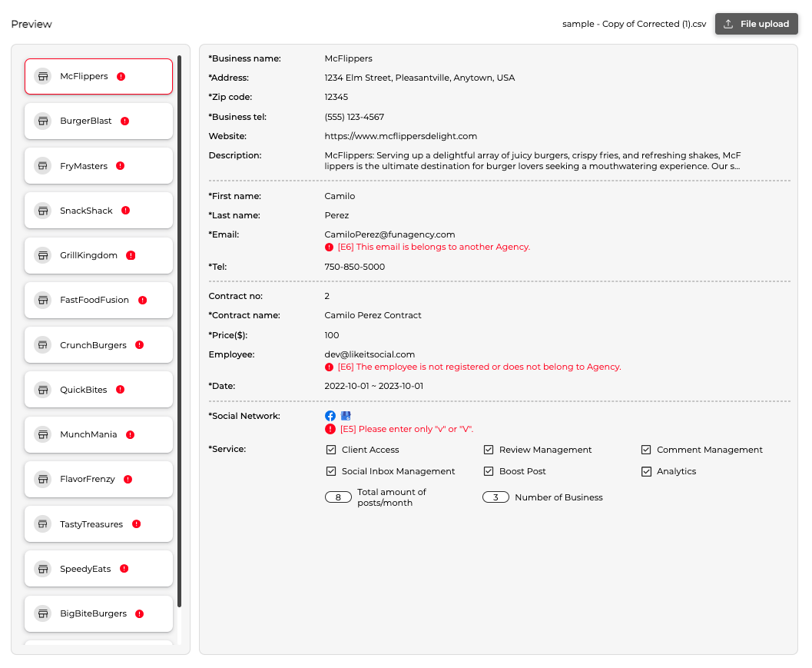
Task: Open the mcflippersdelight.com website link
Action: tap(400, 136)
